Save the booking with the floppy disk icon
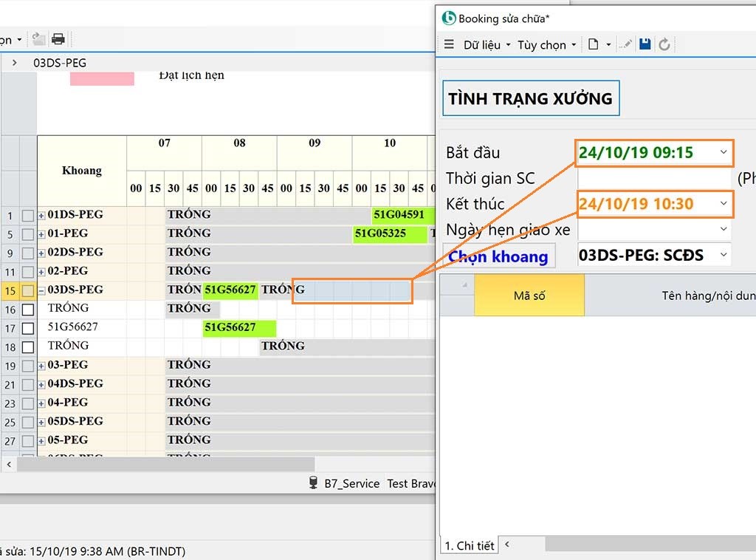 coord(645,44)
